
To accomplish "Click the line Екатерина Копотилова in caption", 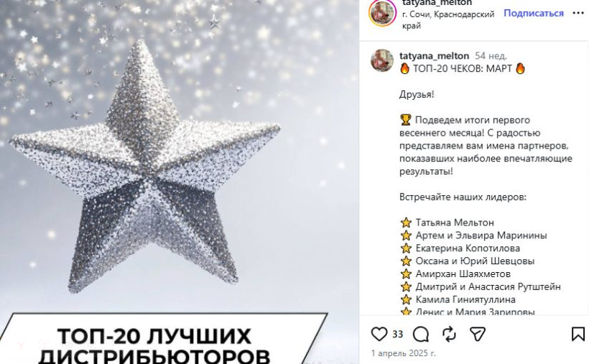I will (468, 248).
